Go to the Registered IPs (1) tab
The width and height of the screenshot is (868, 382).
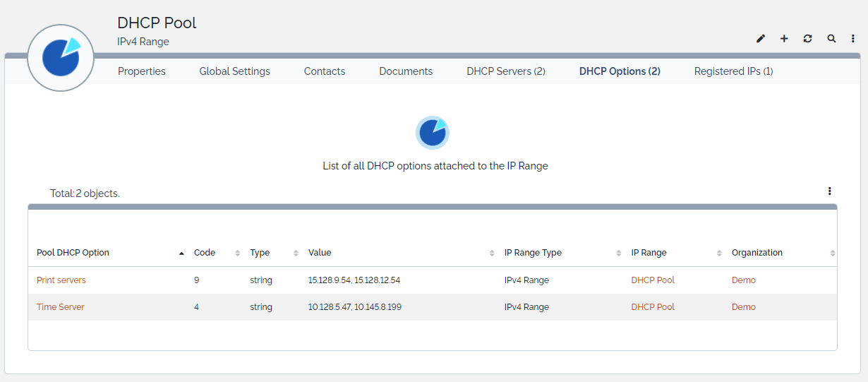point(733,71)
